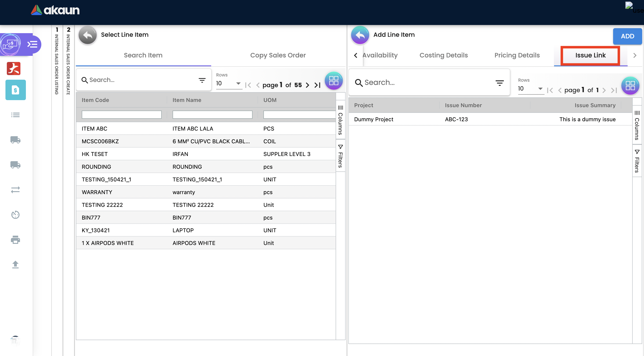Switch to the Copy Sales Order tab
The width and height of the screenshot is (644, 356).
pyautogui.click(x=278, y=55)
